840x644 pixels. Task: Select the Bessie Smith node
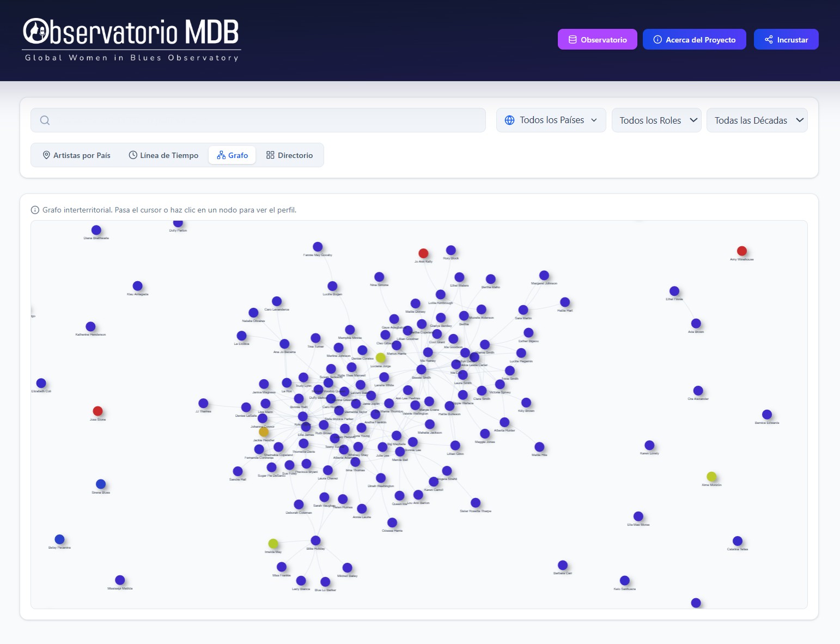pos(421,369)
